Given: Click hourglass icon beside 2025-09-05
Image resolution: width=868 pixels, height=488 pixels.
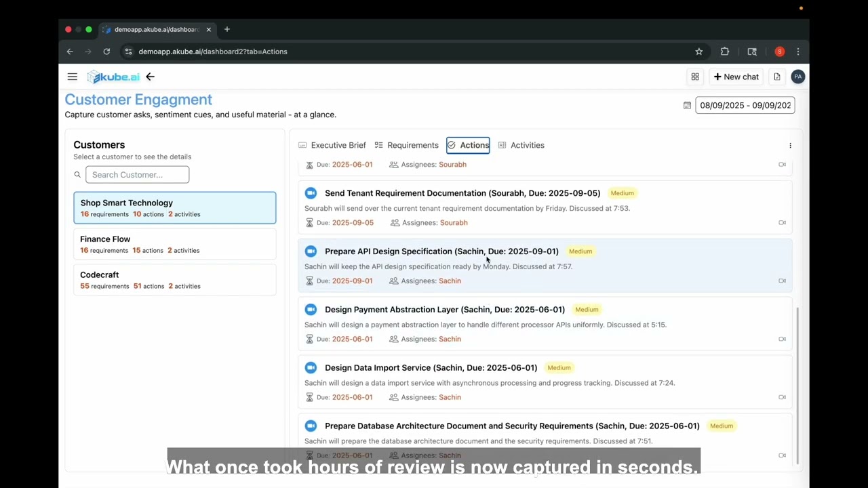Looking at the screenshot, I should tap(310, 222).
